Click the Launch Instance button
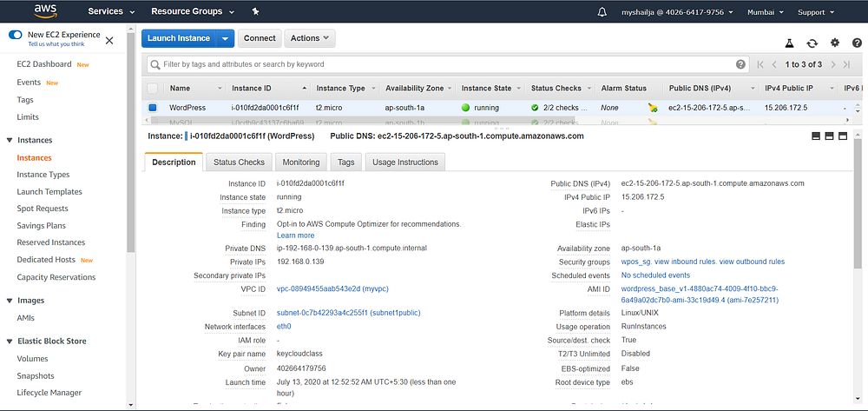 tap(179, 38)
